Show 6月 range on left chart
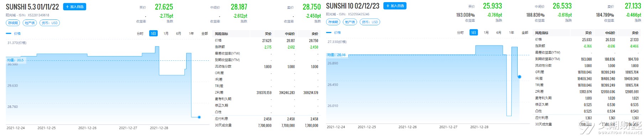Image resolution: width=644 pixels, height=136 pixels. [179, 34]
